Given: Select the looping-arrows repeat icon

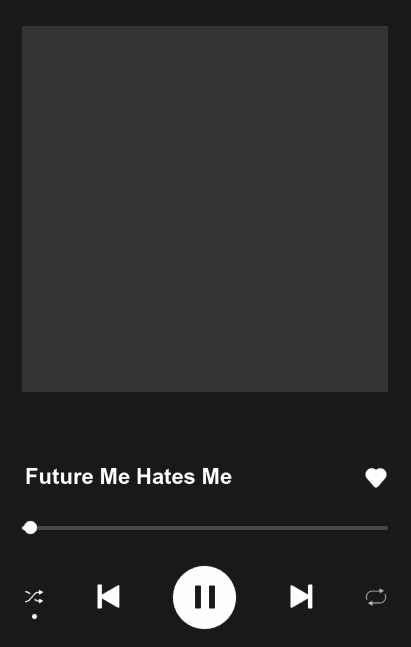Looking at the screenshot, I should coord(376,597).
